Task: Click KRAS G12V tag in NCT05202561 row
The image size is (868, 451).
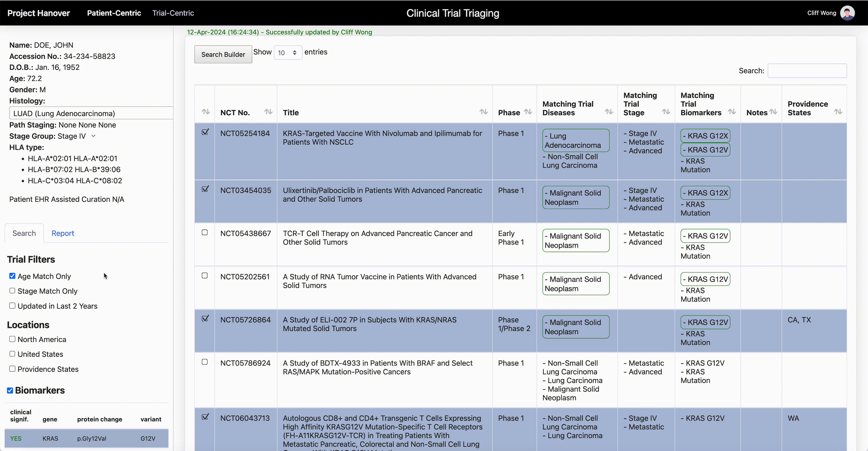Action: (705, 279)
